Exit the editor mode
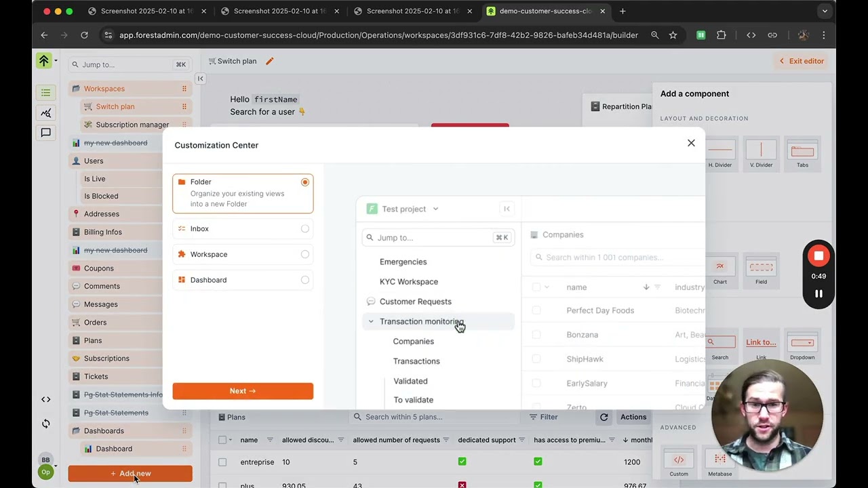Image resolution: width=868 pixels, height=488 pixels. pyautogui.click(x=802, y=61)
